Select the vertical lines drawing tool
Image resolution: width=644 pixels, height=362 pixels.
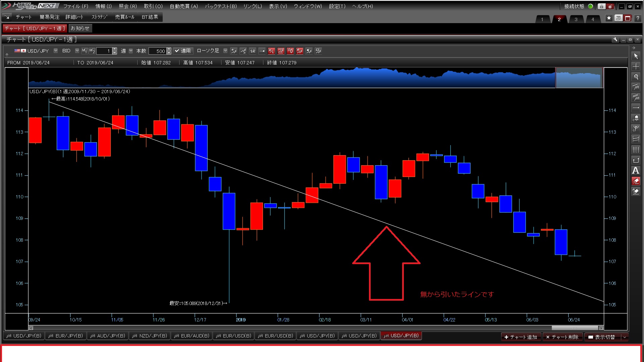(x=636, y=150)
